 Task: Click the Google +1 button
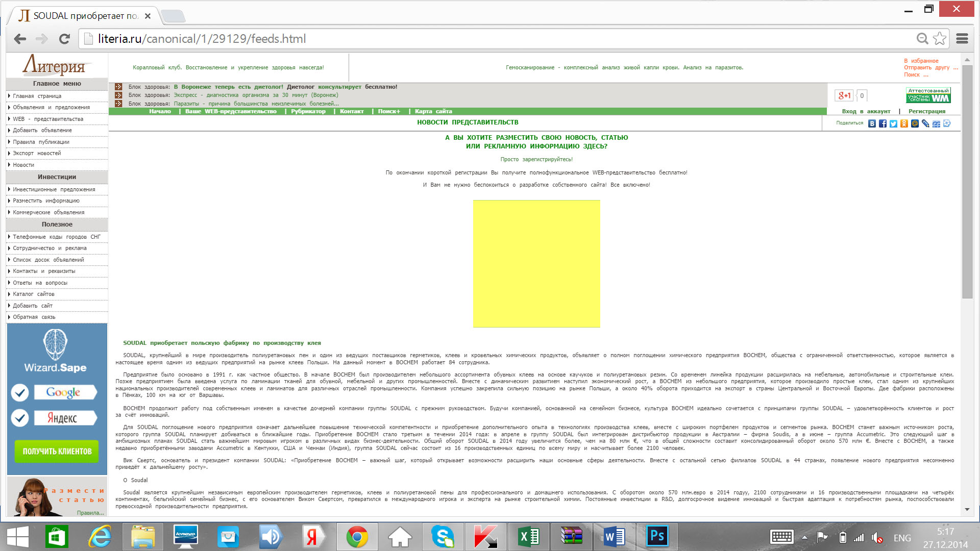point(844,95)
